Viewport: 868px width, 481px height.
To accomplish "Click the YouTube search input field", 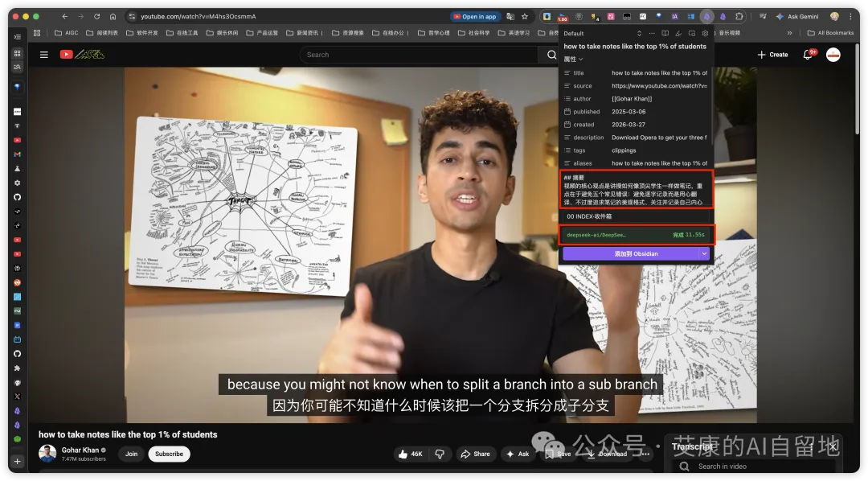I will point(418,55).
